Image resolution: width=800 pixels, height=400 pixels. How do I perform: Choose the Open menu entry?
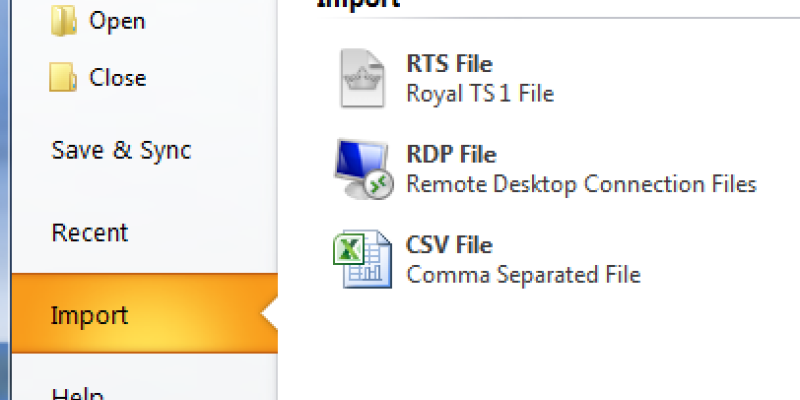point(117,21)
